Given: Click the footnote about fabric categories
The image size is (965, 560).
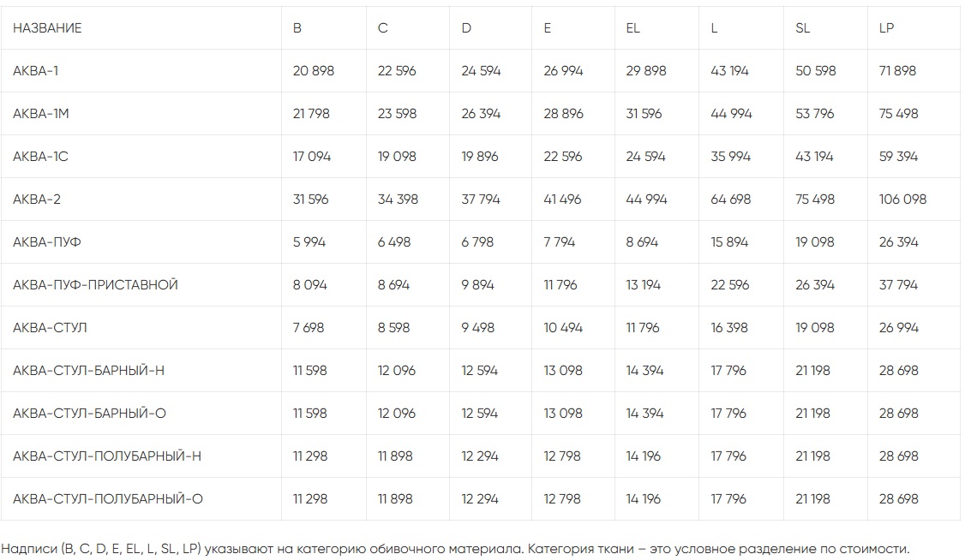Looking at the screenshot, I should pyautogui.click(x=454, y=549).
